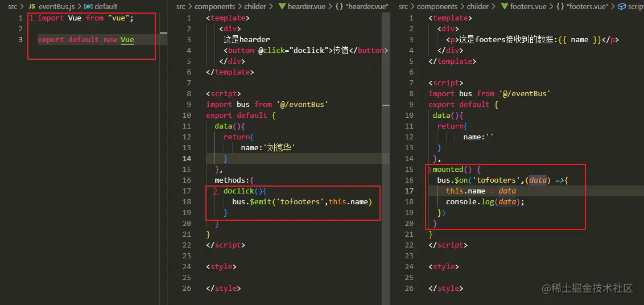Click the cube icon in footers.vue breadcrumb
This screenshot has height=305, width=644.
pos(621,7)
